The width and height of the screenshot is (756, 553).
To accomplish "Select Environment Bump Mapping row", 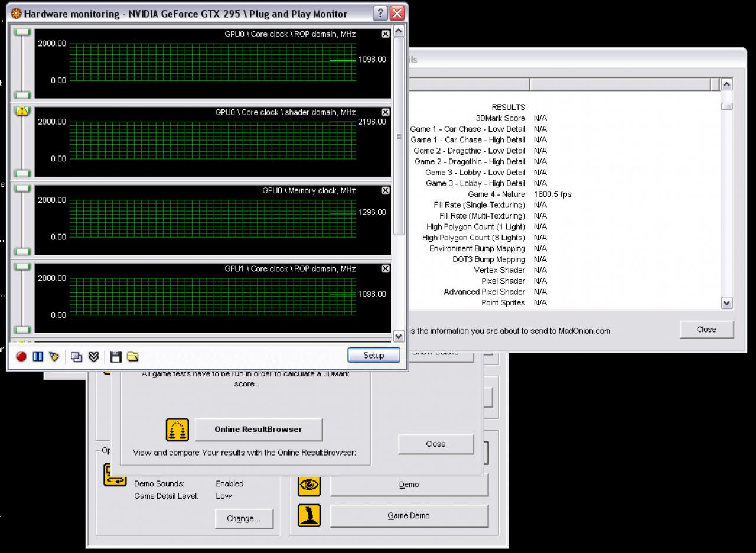I will (564, 249).
